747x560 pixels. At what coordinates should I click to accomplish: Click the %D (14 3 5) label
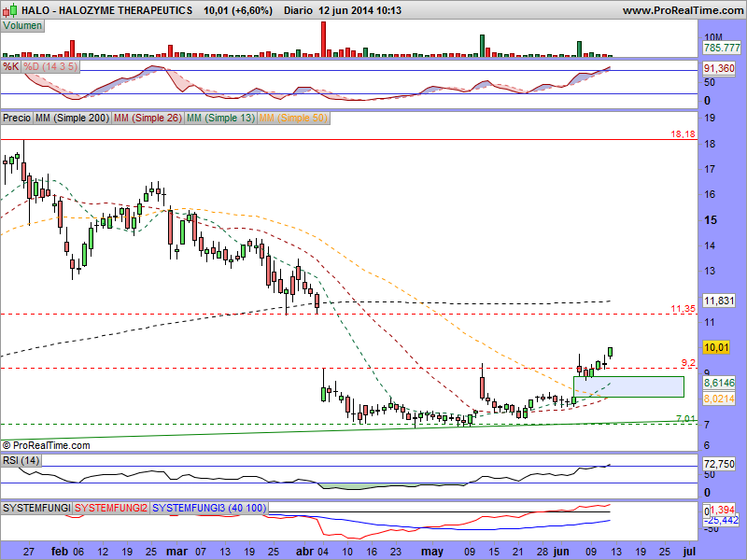coord(50,66)
